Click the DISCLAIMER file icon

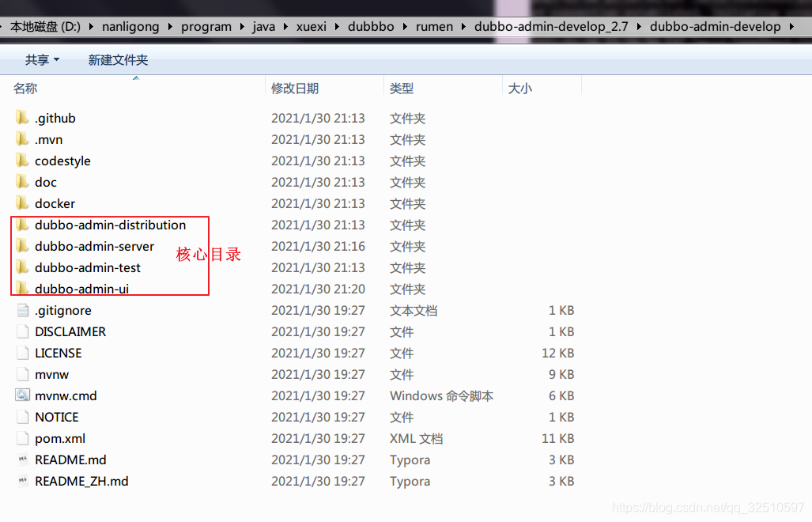tap(22, 331)
